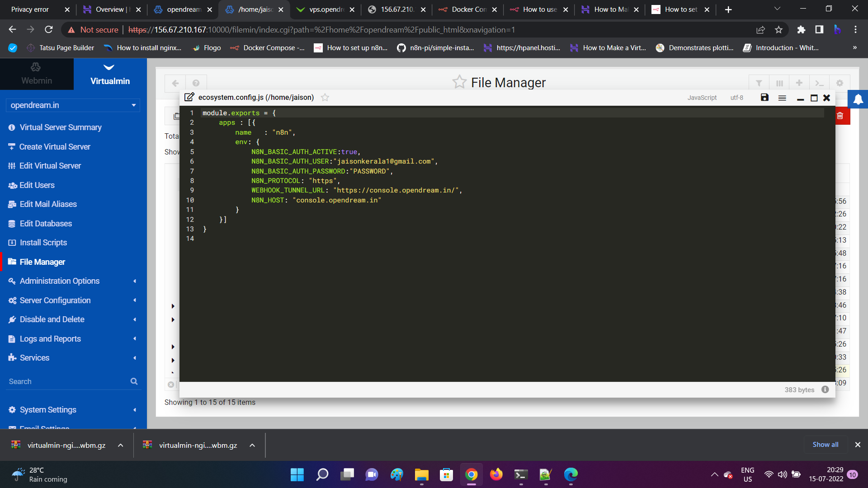Click the File Manager filter funnel icon

[759, 83]
